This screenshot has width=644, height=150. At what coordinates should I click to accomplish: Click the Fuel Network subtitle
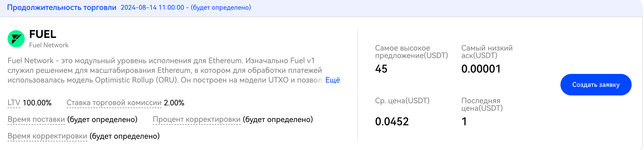(x=49, y=45)
